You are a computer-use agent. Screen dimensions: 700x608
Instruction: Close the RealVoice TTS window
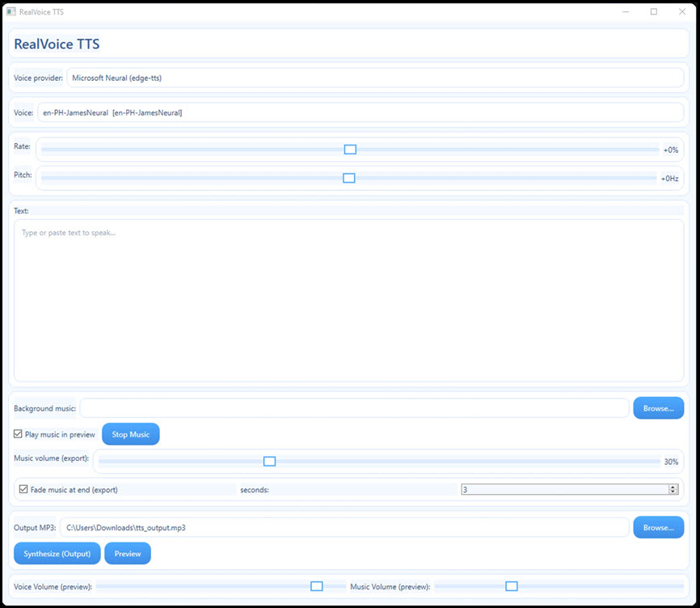[682, 11]
